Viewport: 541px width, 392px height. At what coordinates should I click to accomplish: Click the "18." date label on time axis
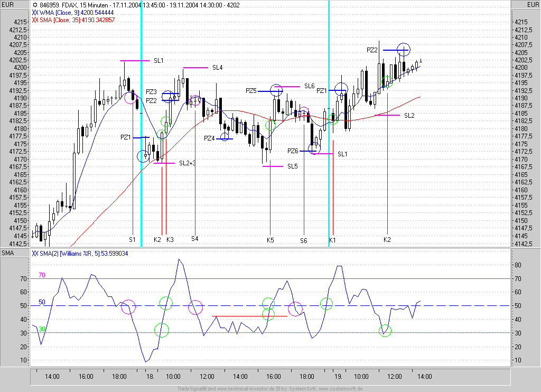pyautogui.click(x=150, y=377)
